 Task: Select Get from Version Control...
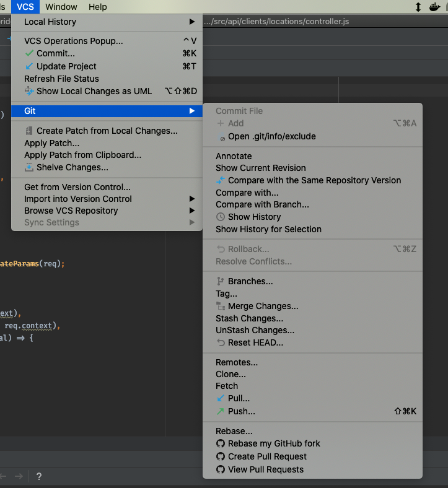[x=107, y=187]
